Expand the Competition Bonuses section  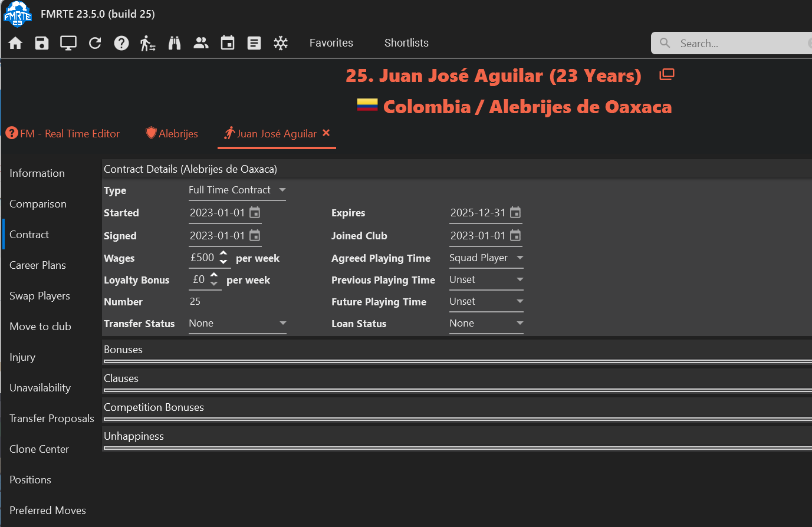click(457, 407)
